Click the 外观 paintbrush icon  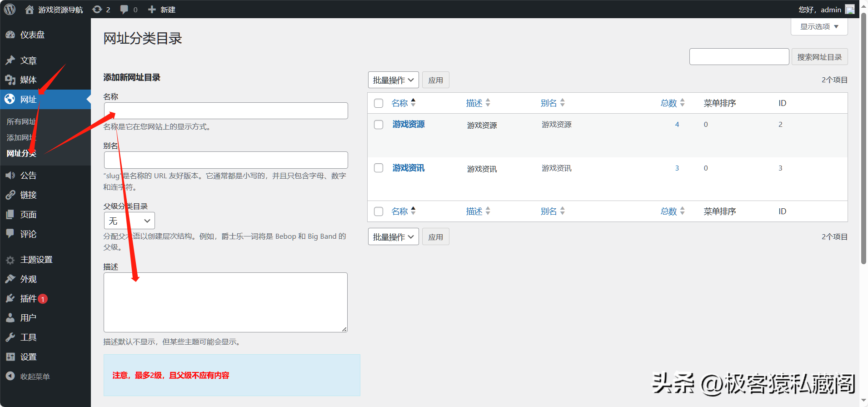[x=10, y=279]
